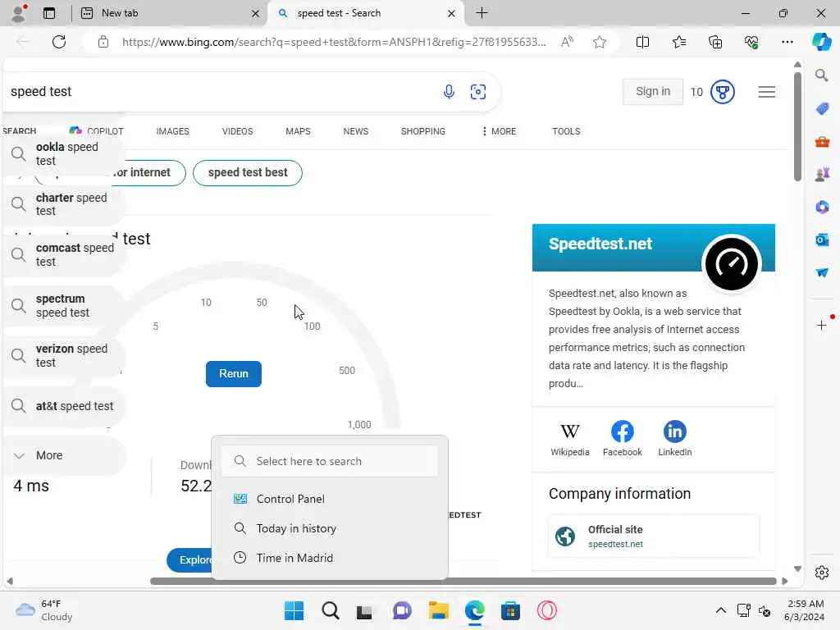Open sidebar Microsoft 365 icon

(822, 207)
